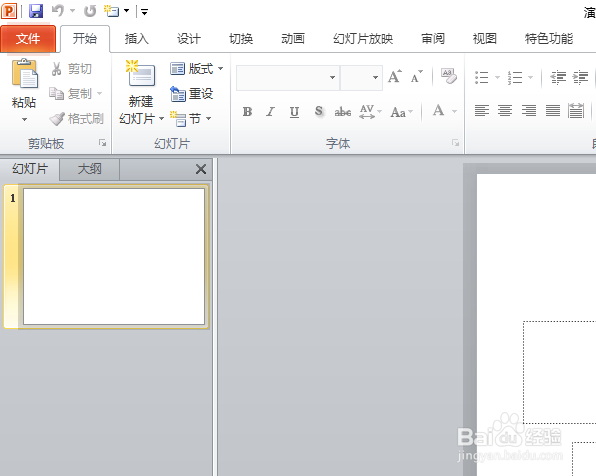The width and height of the screenshot is (596, 476).
Task: Open the 审阅 ribbon tab
Action: 433,39
